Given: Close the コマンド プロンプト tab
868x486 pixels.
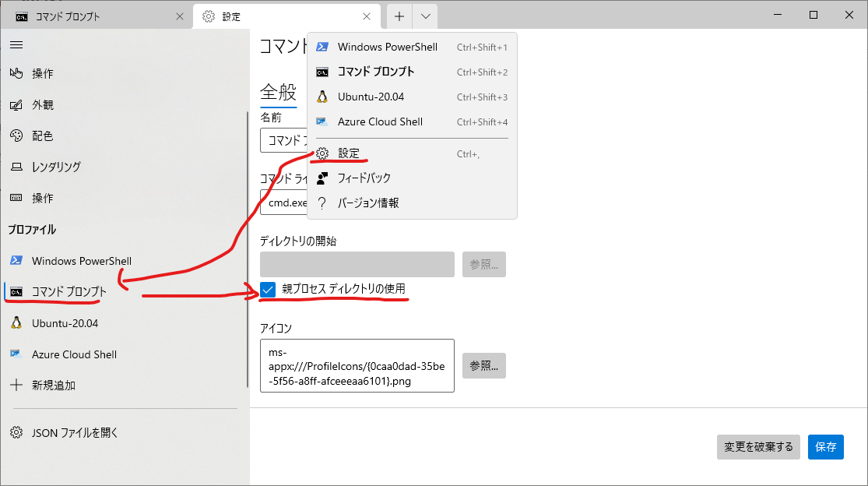Looking at the screenshot, I should (179, 16).
